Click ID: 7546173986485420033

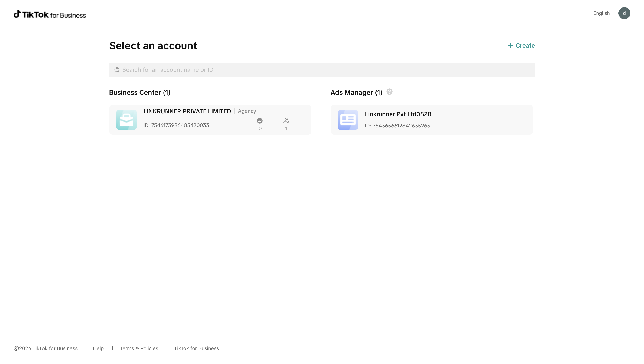176,125
